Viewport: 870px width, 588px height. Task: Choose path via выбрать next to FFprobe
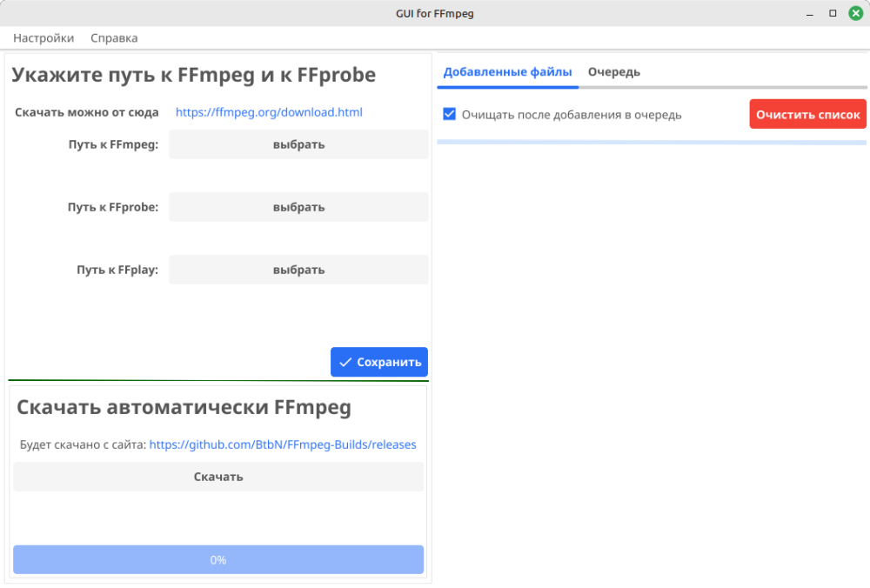tap(298, 207)
